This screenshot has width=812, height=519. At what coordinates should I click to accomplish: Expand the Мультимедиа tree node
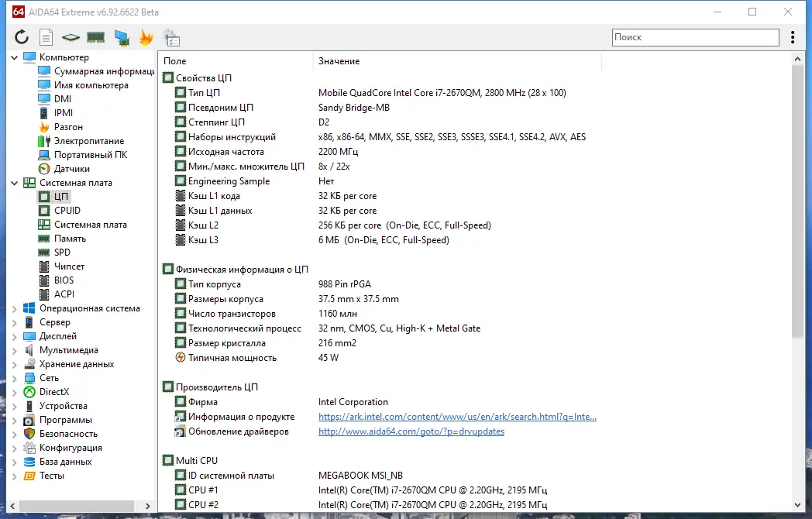15,351
